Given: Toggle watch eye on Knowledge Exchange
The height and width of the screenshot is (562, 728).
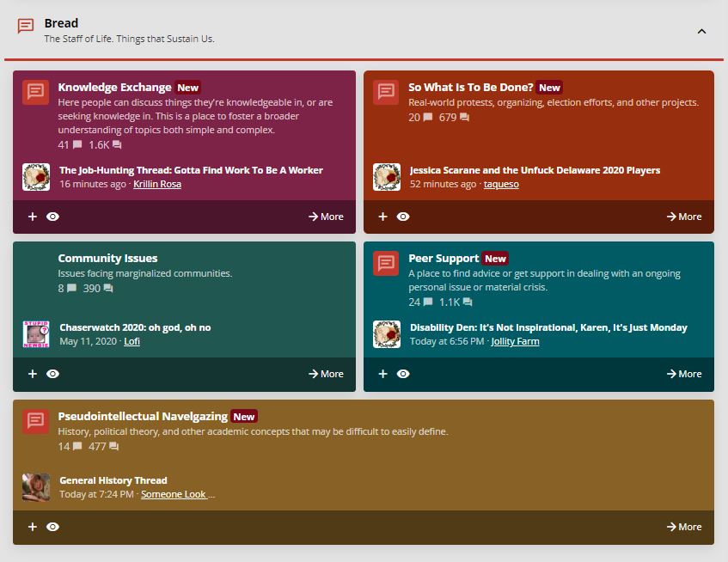Looking at the screenshot, I should click(53, 217).
